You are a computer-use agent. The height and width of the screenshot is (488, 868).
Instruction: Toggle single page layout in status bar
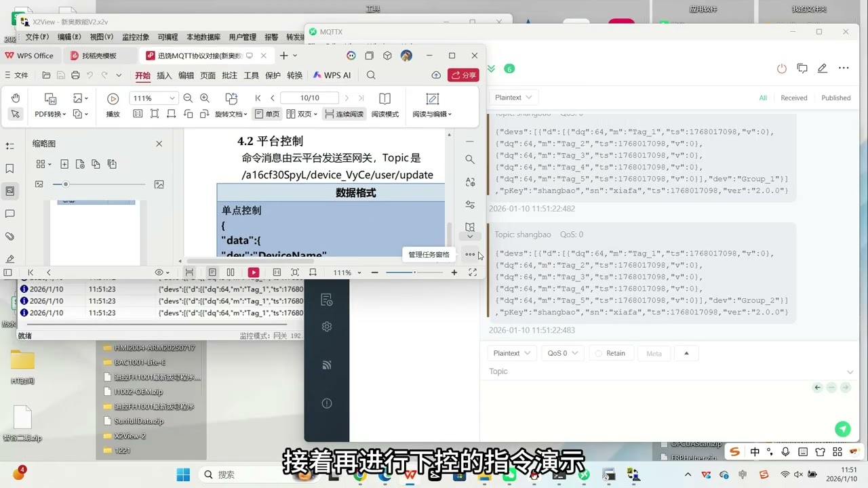pyautogui.click(x=212, y=272)
